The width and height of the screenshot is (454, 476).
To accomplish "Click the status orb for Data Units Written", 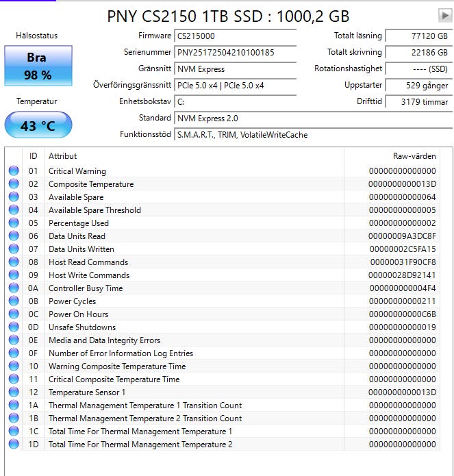I will coord(14,249).
